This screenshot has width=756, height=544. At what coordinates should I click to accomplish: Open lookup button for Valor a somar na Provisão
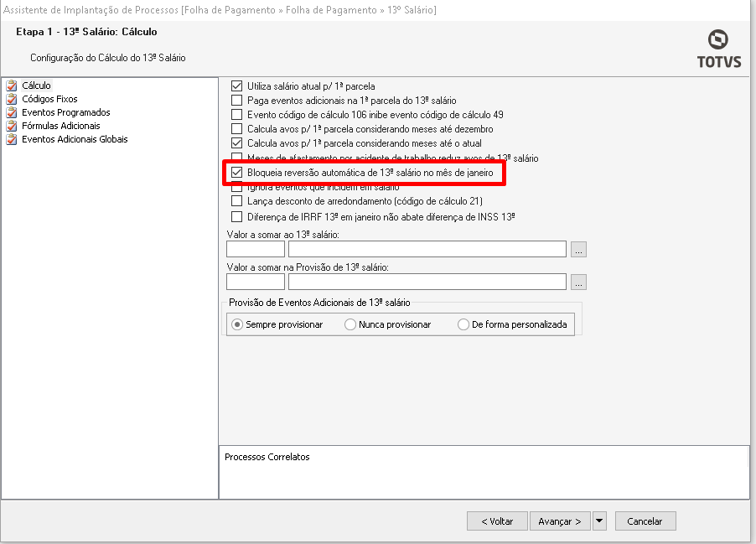578,282
